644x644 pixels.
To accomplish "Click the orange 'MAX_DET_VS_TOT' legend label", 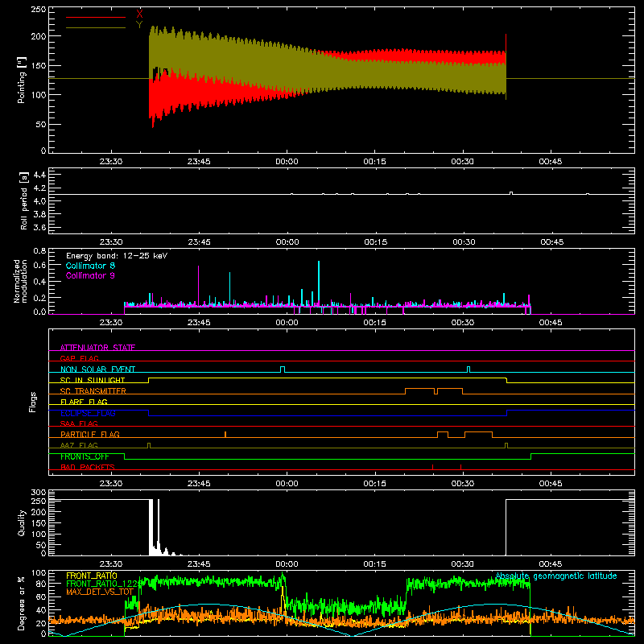I will coord(100,592).
